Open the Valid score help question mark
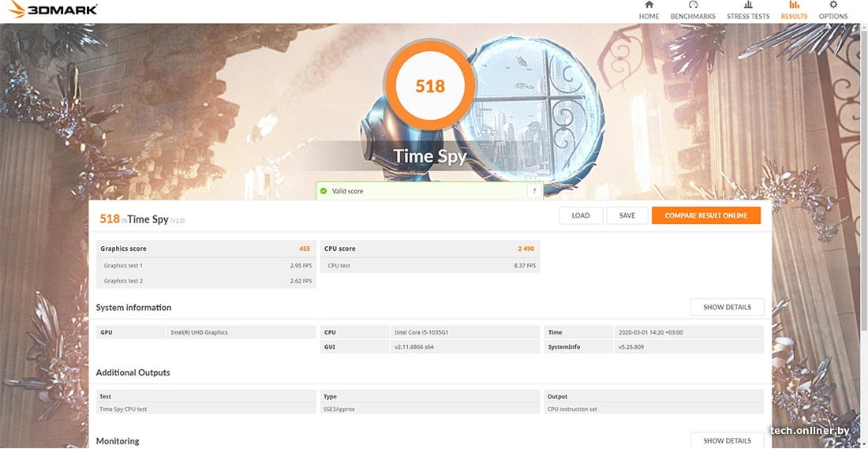The image size is (868, 449). 533,191
